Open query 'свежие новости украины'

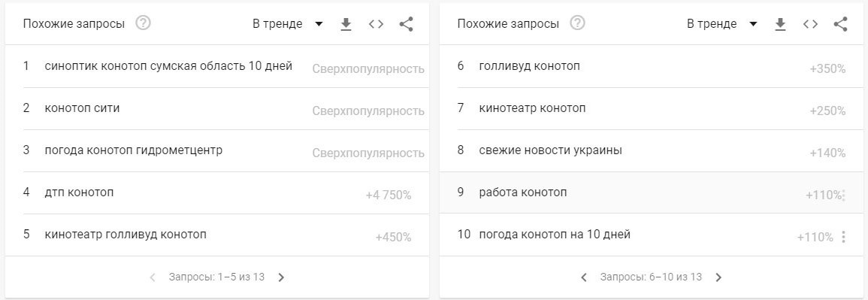[x=551, y=150]
